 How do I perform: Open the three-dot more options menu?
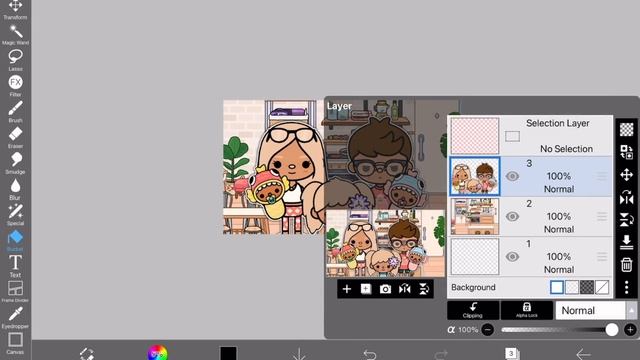(627, 287)
